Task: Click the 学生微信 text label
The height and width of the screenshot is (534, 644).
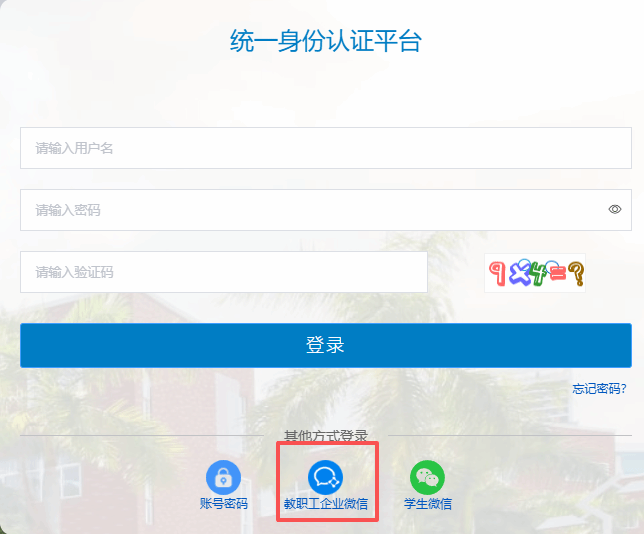Action: click(x=428, y=504)
